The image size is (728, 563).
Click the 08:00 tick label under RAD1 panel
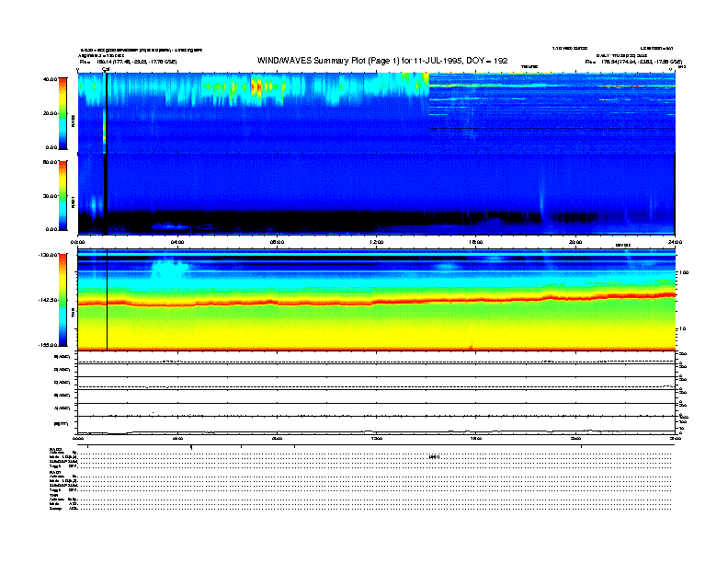(277, 242)
